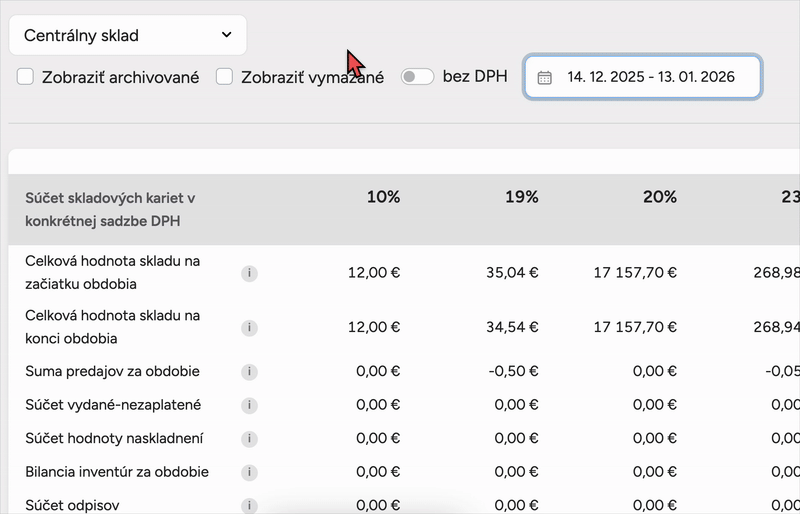Toggle the bez DPH switch
Screen dimensions: 800x514
[x=417, y=76]
